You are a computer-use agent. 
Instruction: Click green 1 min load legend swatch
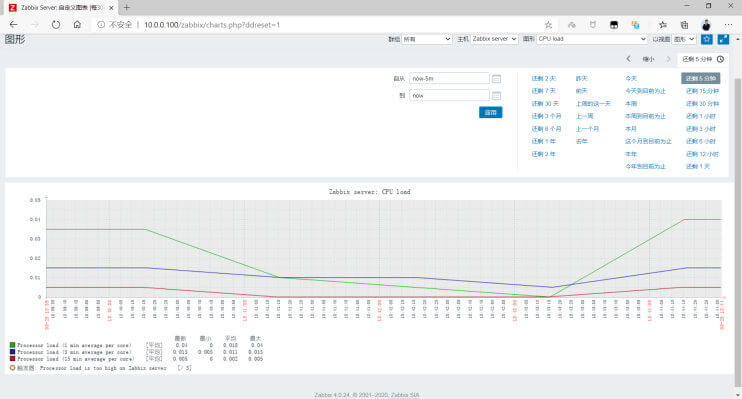pyautogui.click(x=12, y=345)
